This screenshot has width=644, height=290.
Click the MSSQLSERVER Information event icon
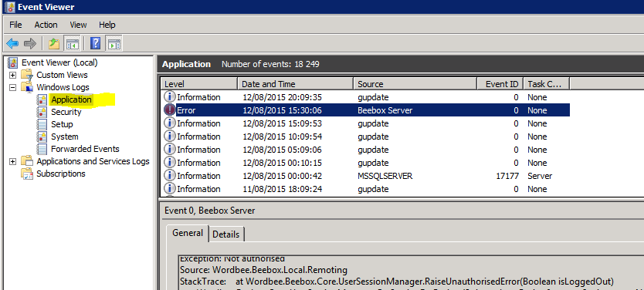pos(170,176)
